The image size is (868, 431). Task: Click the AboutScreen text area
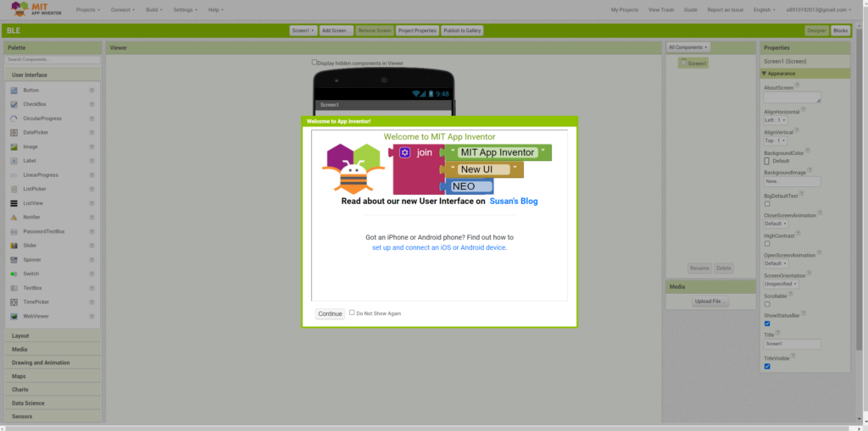click(793, 97)
